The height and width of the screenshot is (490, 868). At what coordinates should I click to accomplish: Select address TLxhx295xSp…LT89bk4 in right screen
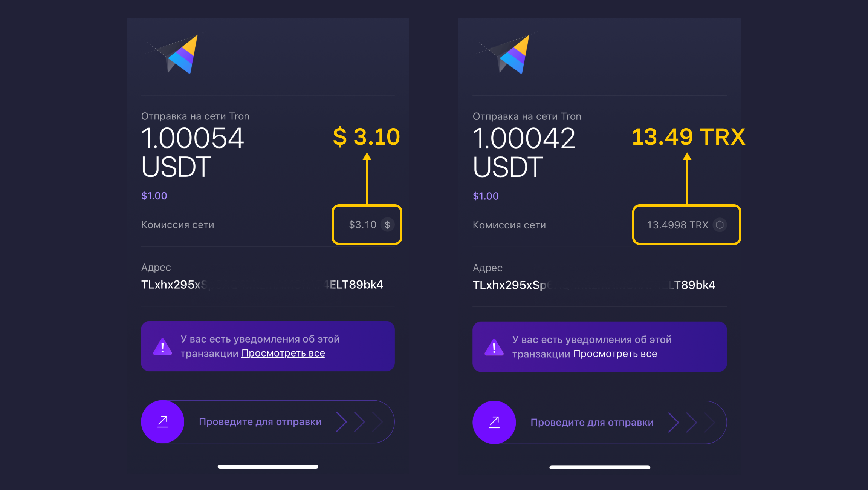[x=594, y=285]
